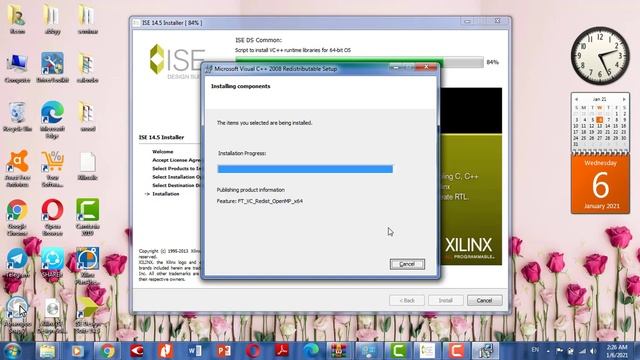Open the blank text file desktop icon
This screenshot has height=360, width=640.
pyautogui.click(x=87, y=166)
